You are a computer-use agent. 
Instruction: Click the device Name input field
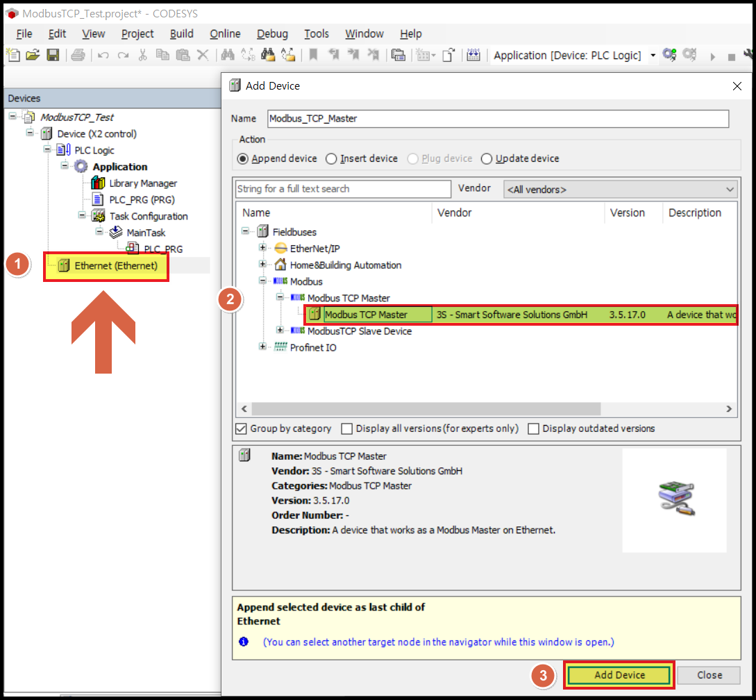pyautogui.click(x=498, y=119)
